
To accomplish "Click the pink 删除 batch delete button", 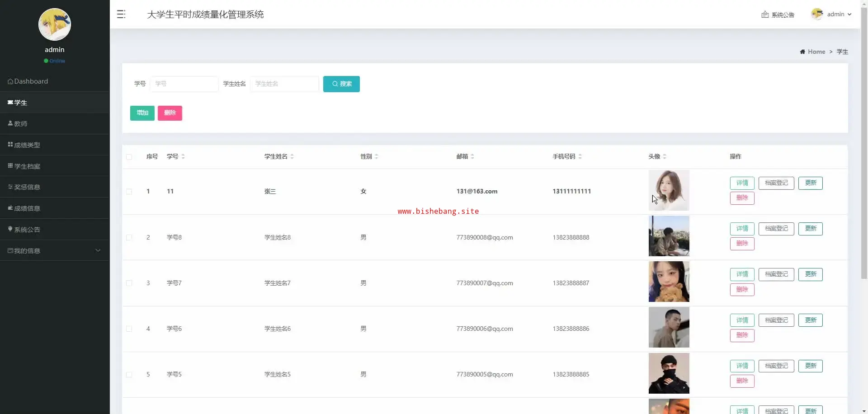I will pyautogui.click(x=170, y=113).
